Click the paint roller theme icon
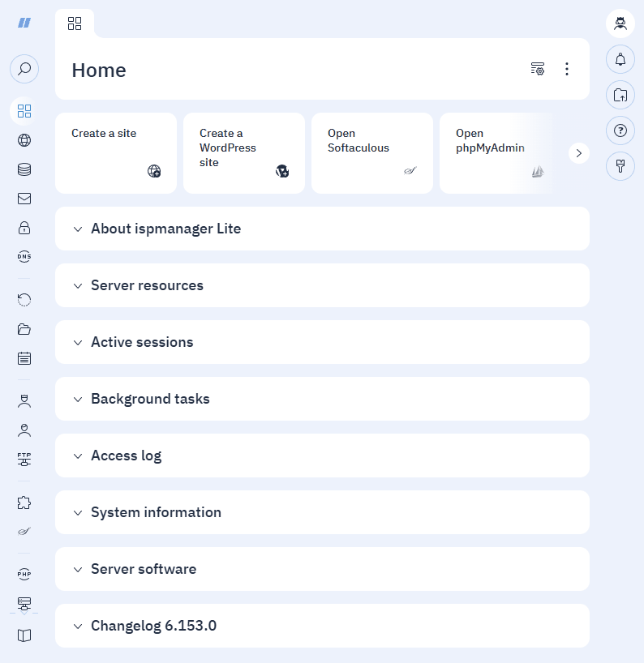Image resolution: width=644 pixels, height=663 pixels. click(x=620, y=165)
